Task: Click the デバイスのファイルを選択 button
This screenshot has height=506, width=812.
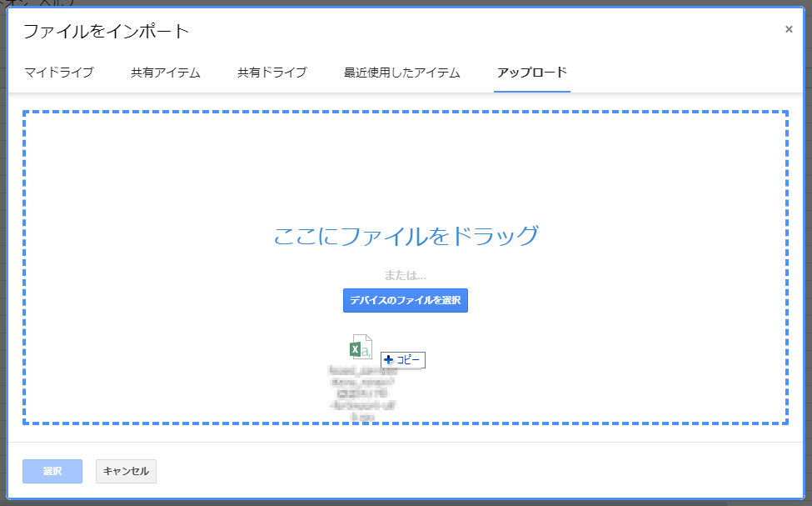Action: click(x=406, y=300)
